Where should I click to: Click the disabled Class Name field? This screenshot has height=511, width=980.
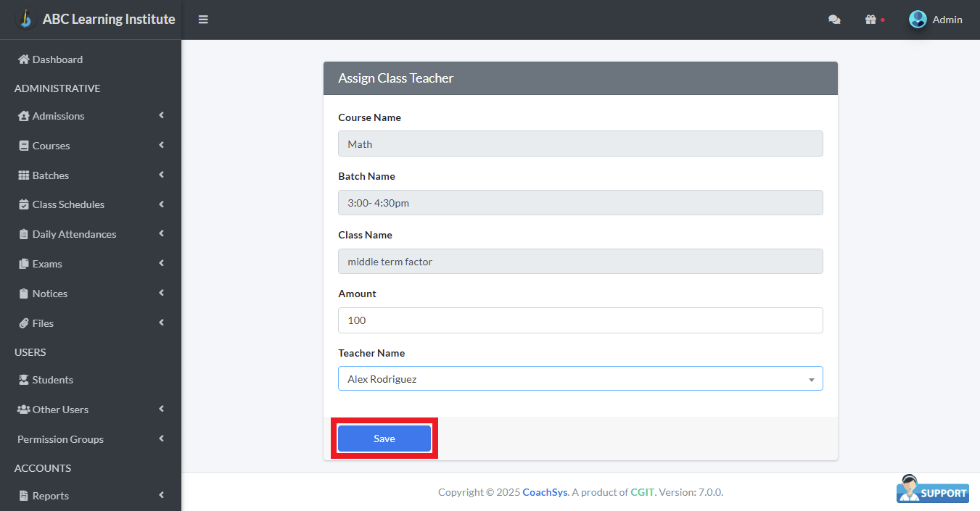tap(580, 262)
